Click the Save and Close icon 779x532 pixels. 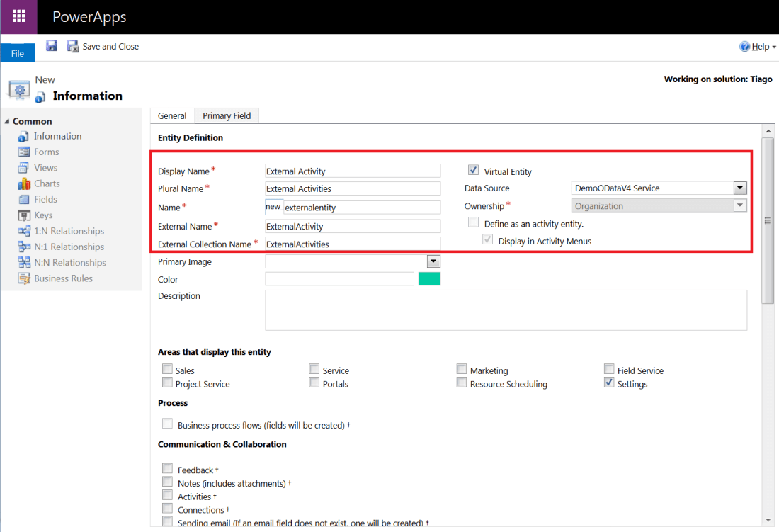point(73,46)
